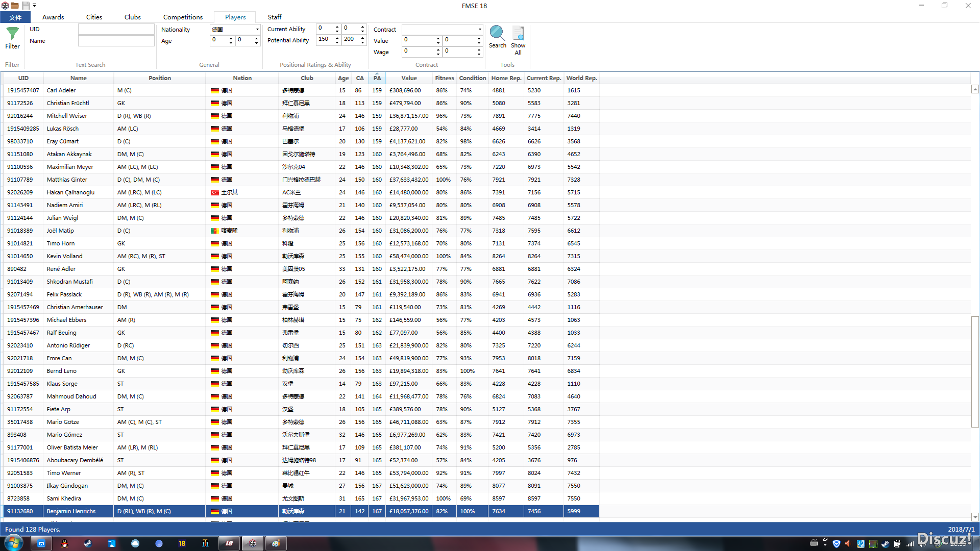The image size is (980, 551).
Task: Increase maximum Current Ability spinner
Action: (362, 27)
